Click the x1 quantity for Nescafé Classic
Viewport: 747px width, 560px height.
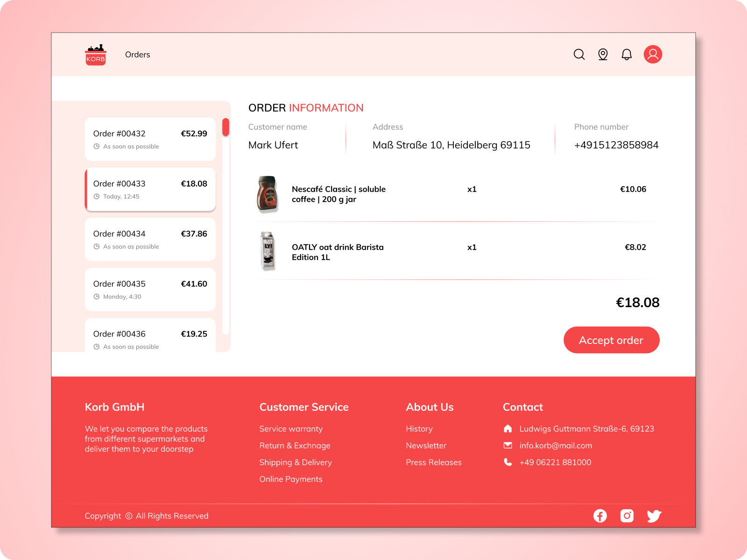(x=472, y=189)
